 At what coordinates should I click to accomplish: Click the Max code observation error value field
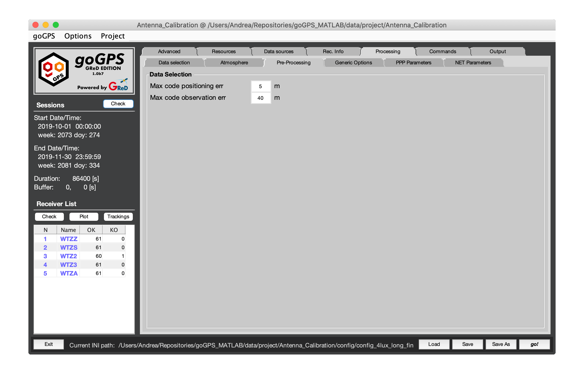point(261,97)
